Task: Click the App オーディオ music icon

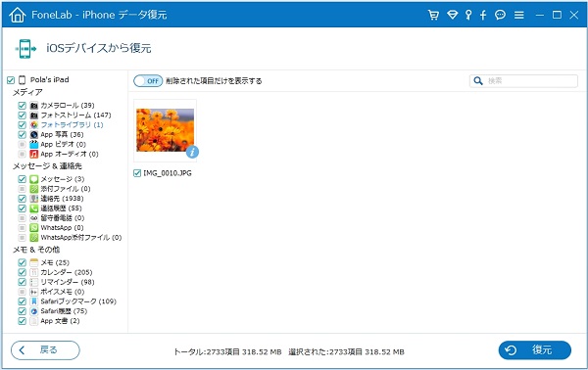Action: 33,154
